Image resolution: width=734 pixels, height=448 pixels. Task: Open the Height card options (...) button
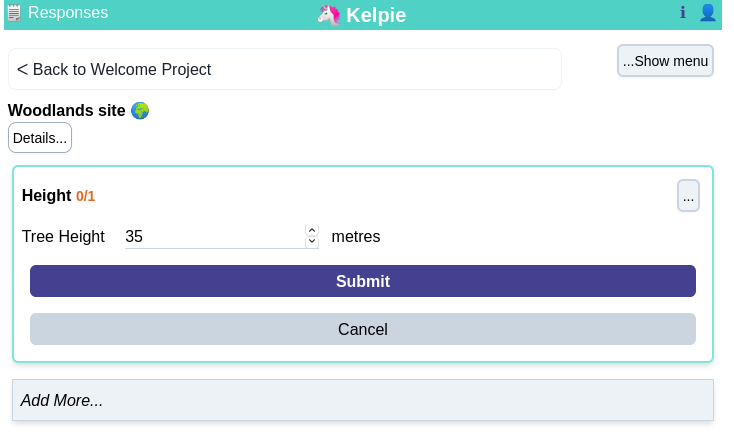(688, 196)
